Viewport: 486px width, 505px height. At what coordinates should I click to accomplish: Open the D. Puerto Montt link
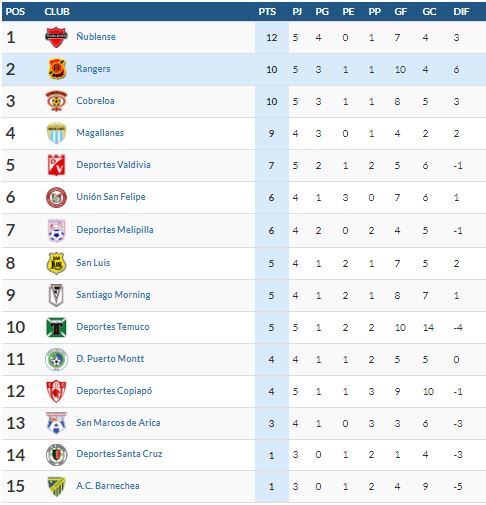110,359
